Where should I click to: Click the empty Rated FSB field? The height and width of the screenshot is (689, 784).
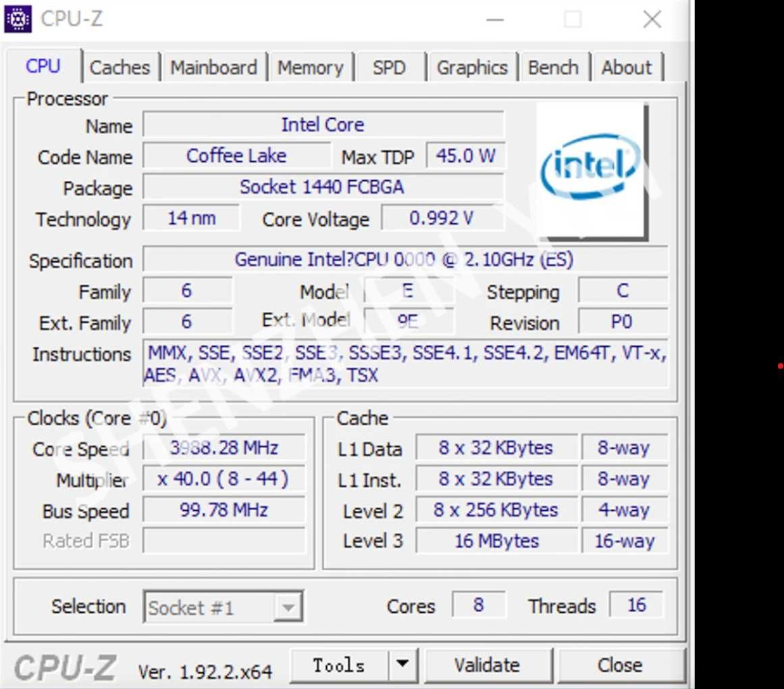224,540
